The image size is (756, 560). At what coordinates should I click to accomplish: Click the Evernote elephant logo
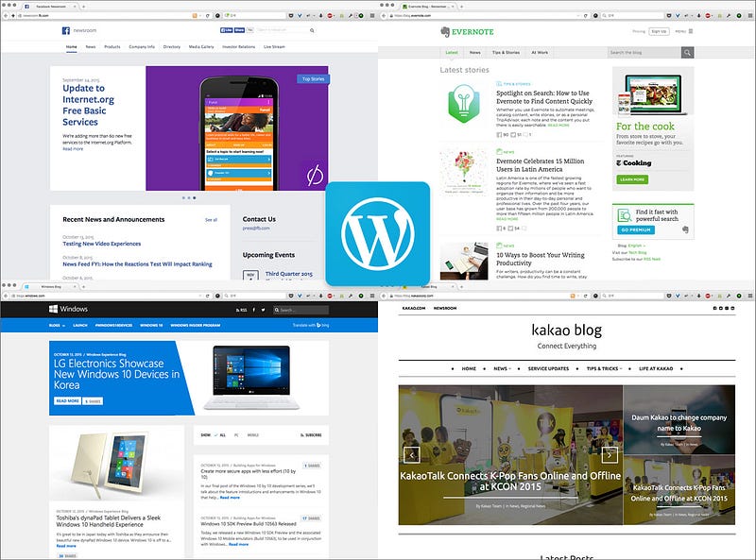(x=444, y=32)
